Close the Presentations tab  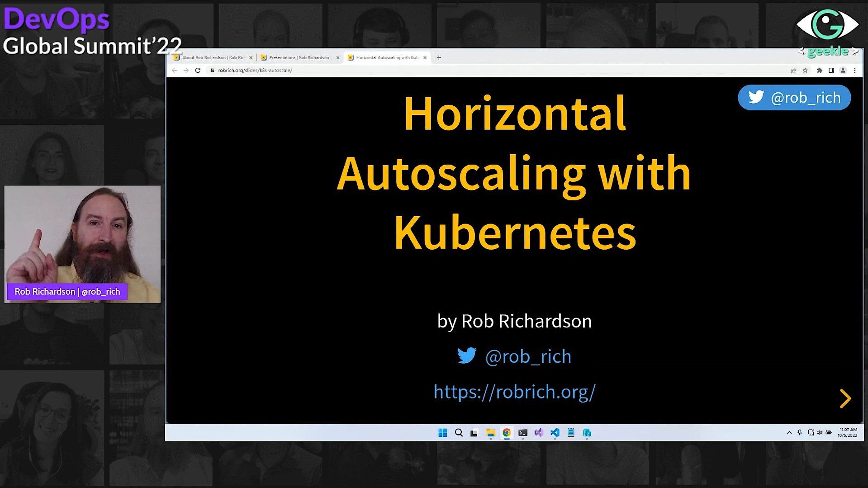point(338,57)
